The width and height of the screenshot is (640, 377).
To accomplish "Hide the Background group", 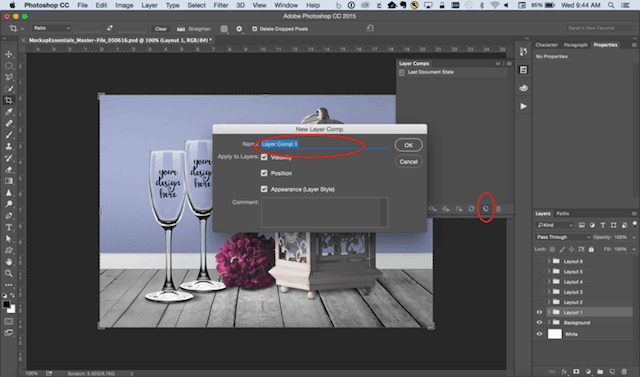I will 539,322.
